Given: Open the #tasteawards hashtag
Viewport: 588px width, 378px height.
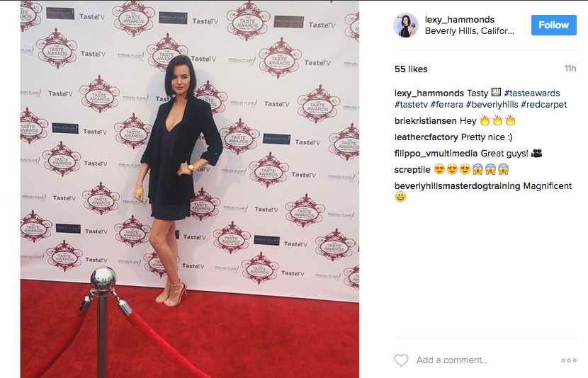Looking at the screenshot, I should (532, 93).
